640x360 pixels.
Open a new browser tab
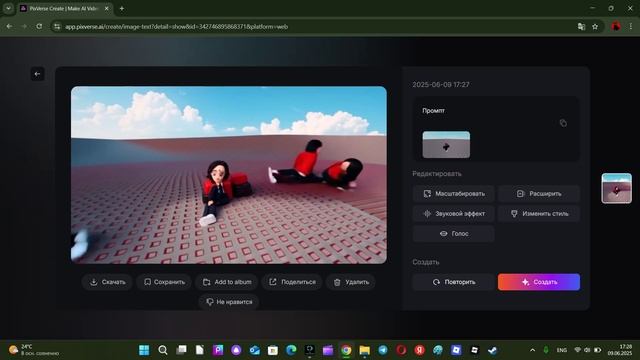pyautogui.click(x=122, y=8)
